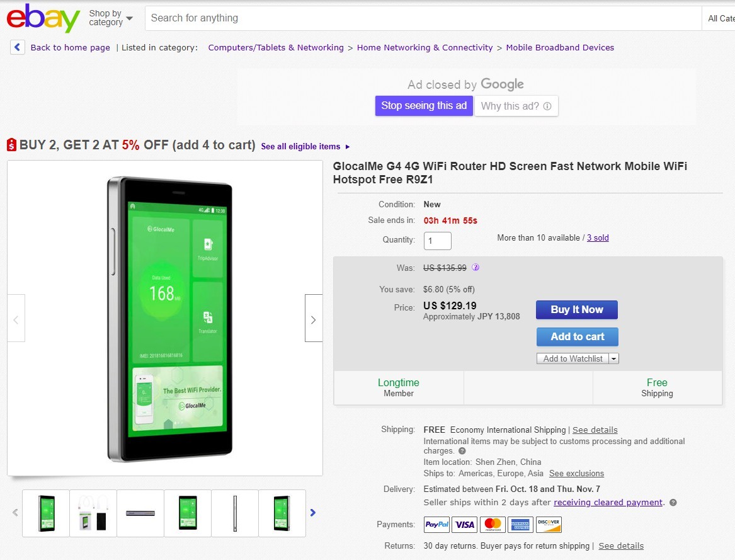Image resolution: width=735 pixels, height=560 pixels.
Task: Click the Add to cart button
Action: tap(577, 336)
